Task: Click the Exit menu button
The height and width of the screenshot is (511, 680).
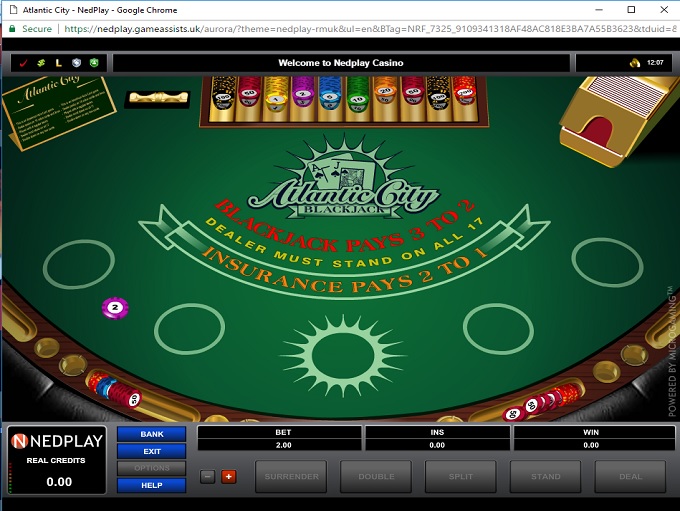Action: pyautogui.click(x=151, y=451)
